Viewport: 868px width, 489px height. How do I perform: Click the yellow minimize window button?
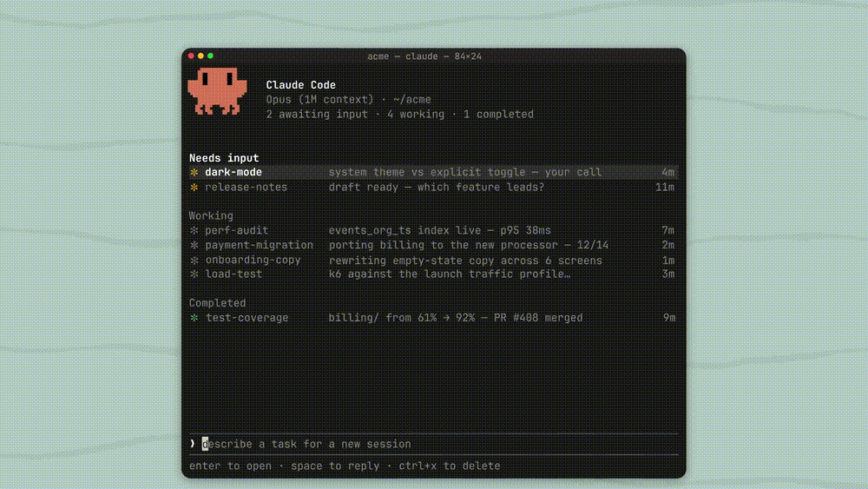[201, 56]
